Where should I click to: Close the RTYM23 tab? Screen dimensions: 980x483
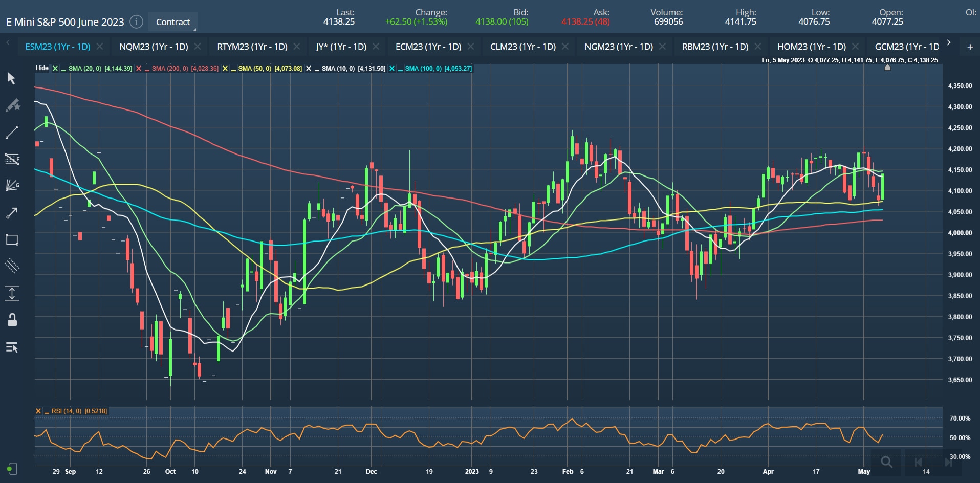tap(297, 47)
